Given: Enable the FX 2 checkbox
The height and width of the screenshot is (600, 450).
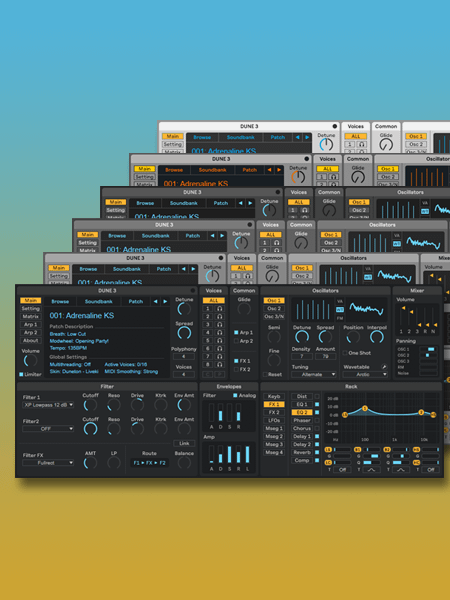Looking at the screenshot, I should tap(236, 369).
